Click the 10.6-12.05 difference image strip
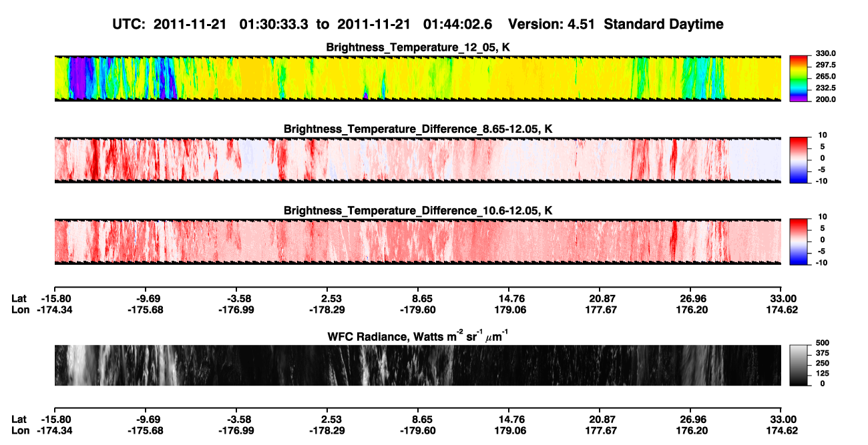This screenshot has height=445, width=868. (418, 242)
